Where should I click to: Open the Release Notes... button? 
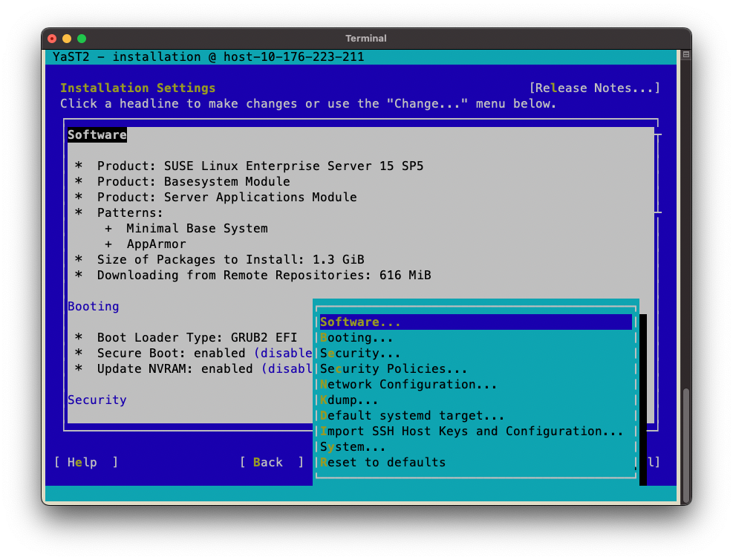(x=594, y=88)
